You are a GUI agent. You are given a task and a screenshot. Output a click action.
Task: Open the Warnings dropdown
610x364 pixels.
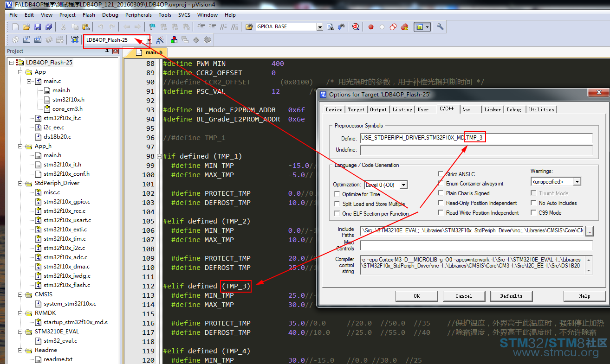pos(577,182)
